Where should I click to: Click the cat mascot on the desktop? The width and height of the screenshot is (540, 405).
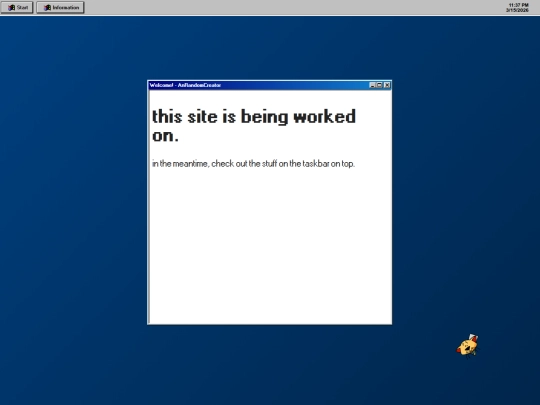coord(467,346)
